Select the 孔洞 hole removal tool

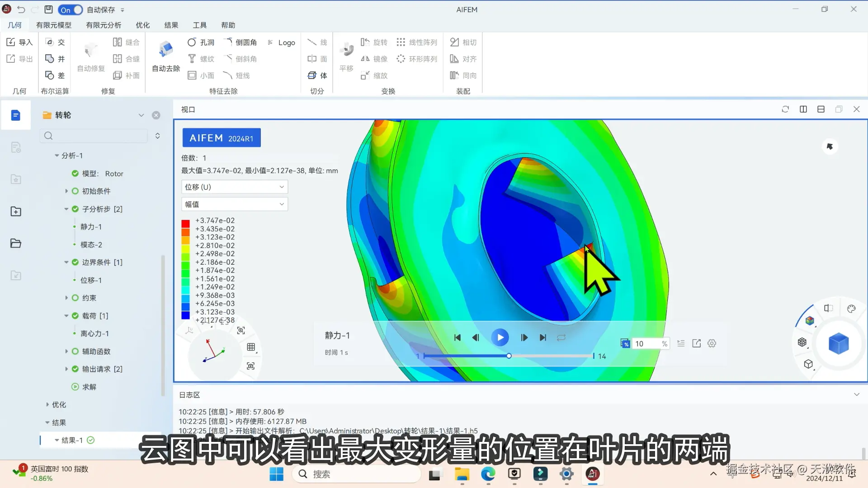point(201,42)
